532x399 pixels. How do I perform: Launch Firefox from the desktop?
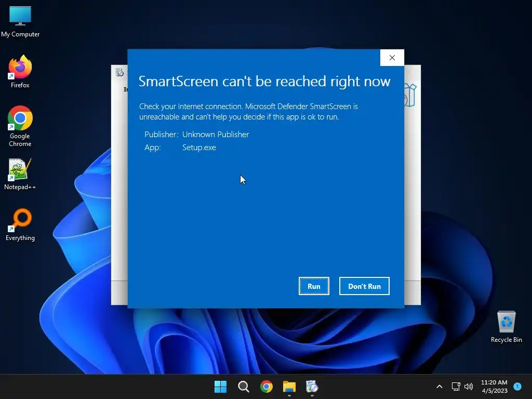click(x=20, y=72)
